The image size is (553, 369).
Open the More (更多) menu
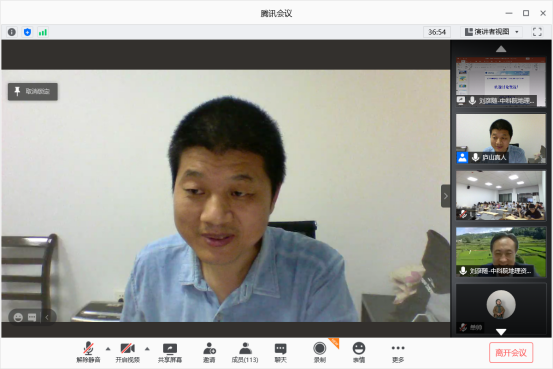pyautogui.click(x=398, y=353)
